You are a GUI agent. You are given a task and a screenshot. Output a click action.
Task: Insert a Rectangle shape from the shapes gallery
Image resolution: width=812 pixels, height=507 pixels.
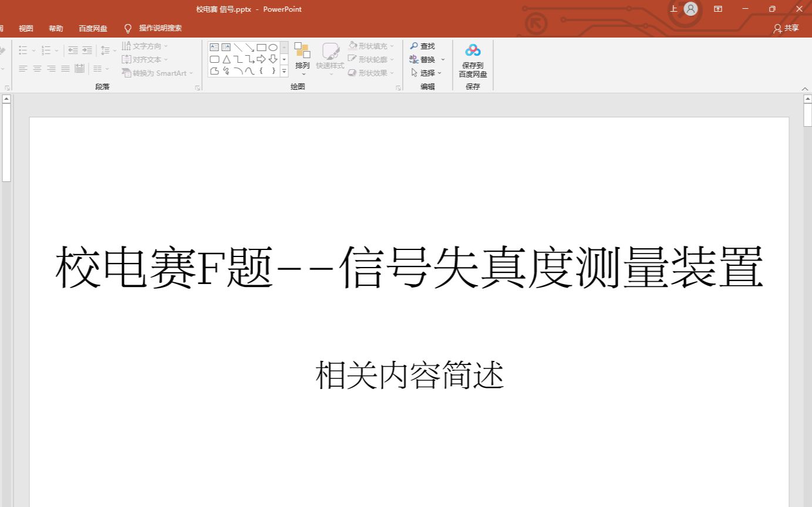(262, 47)
